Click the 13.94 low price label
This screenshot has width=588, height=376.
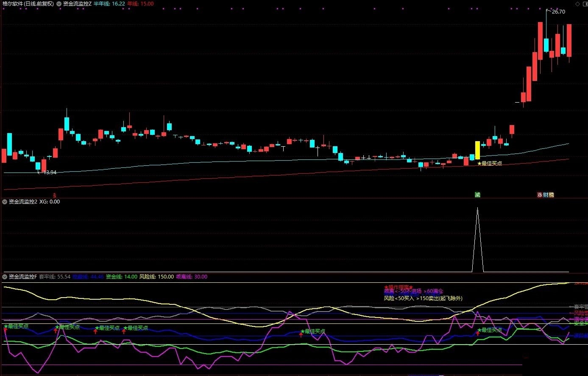tap(50, 173)
